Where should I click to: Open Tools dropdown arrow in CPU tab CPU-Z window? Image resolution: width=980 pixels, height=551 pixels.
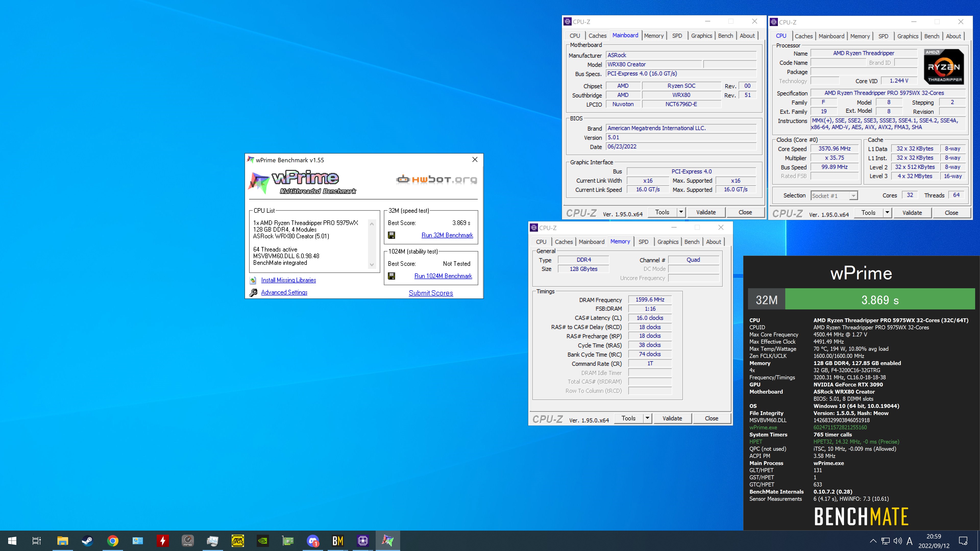[887, 212]
